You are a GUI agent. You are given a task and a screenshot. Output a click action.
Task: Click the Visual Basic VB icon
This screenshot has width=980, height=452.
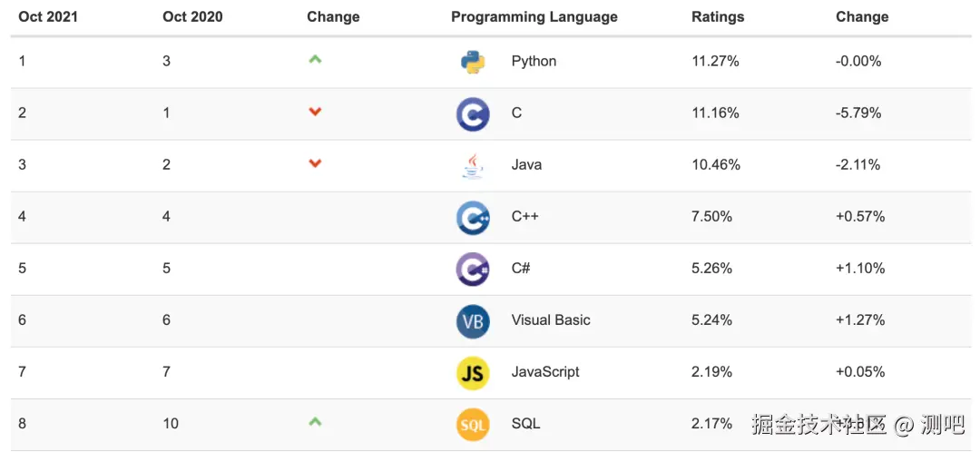[473, 320]
